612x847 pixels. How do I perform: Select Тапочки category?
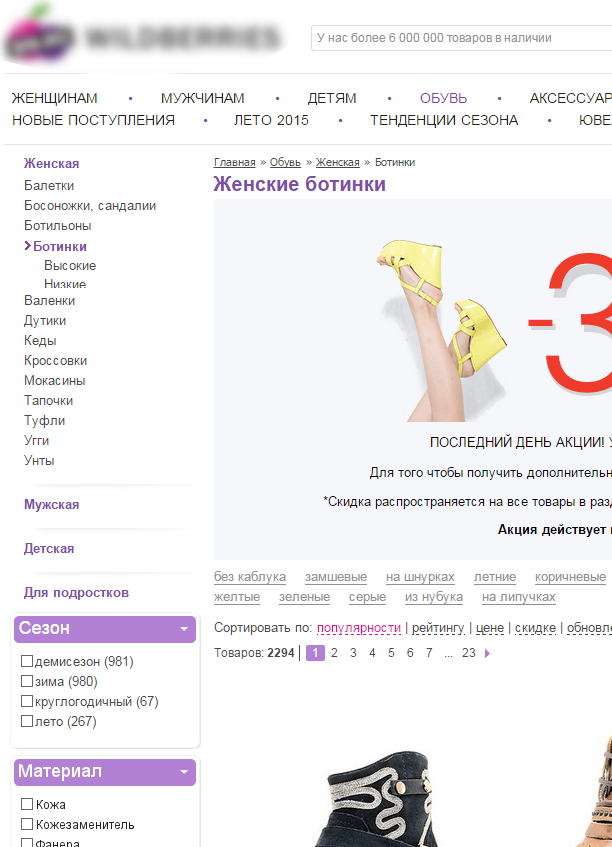(x=48, y=401)
